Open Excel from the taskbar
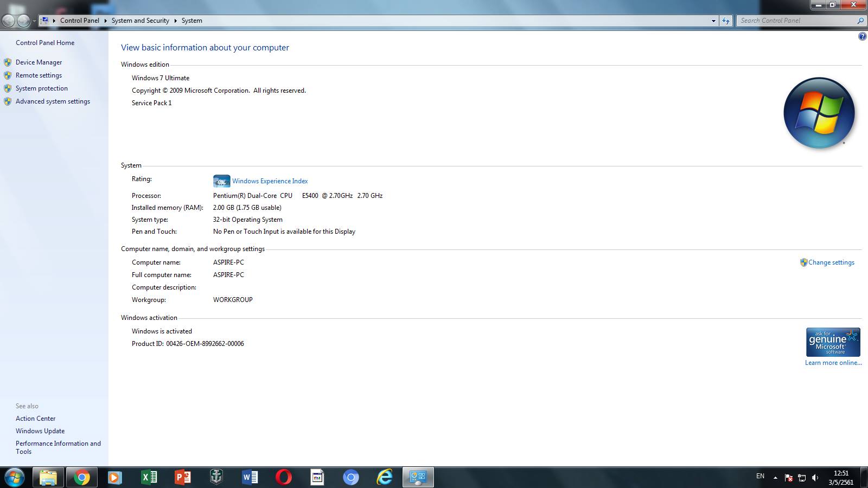 [x=149, y=478]
